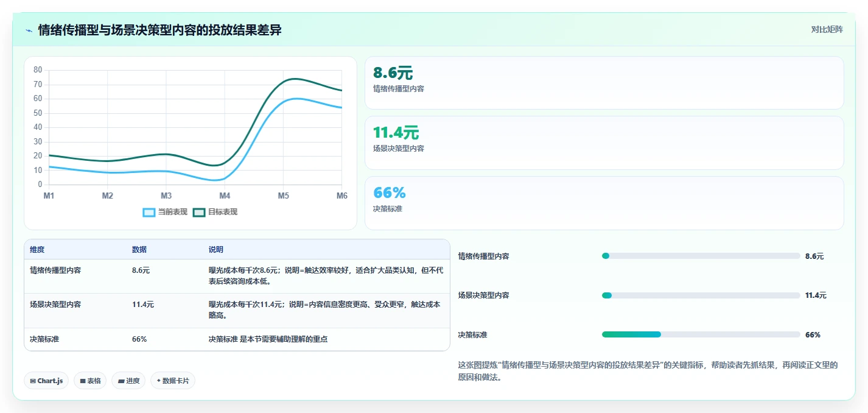Image resolution: width=868 pixels, height=413 pixels.
Task: Select the 表格 chip
Action: click(x=90, y=381)
